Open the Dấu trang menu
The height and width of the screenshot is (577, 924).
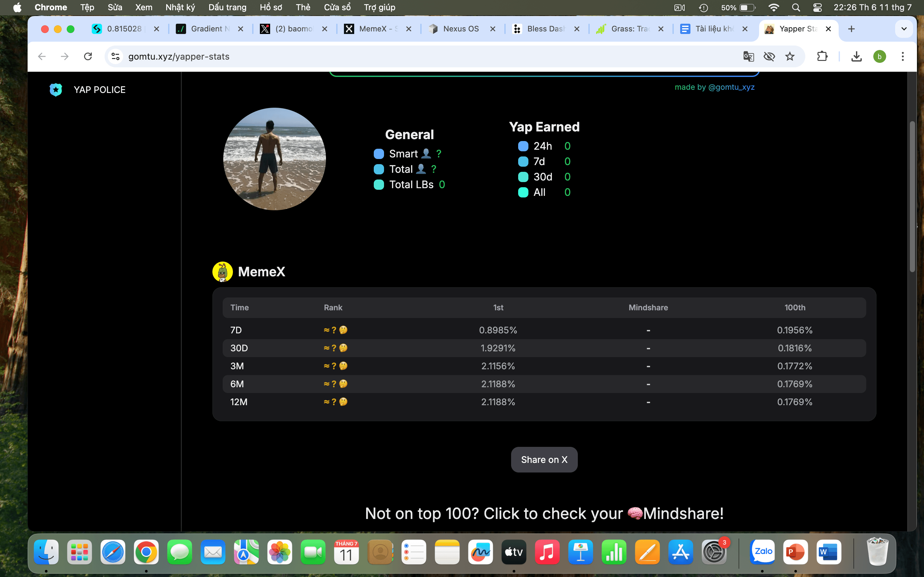click(227, 7)
